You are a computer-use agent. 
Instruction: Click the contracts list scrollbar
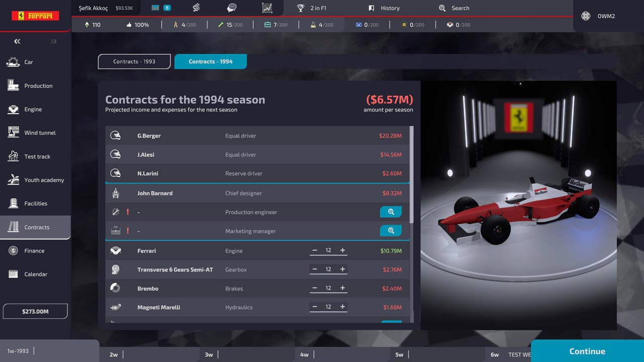[x=412, y=174]
